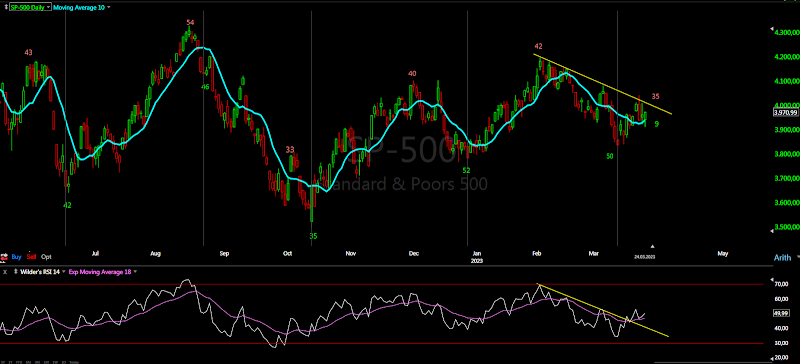800x364 pixels.
Task: Click the trade arrows icon beside Buy
Action: (5, 257)
